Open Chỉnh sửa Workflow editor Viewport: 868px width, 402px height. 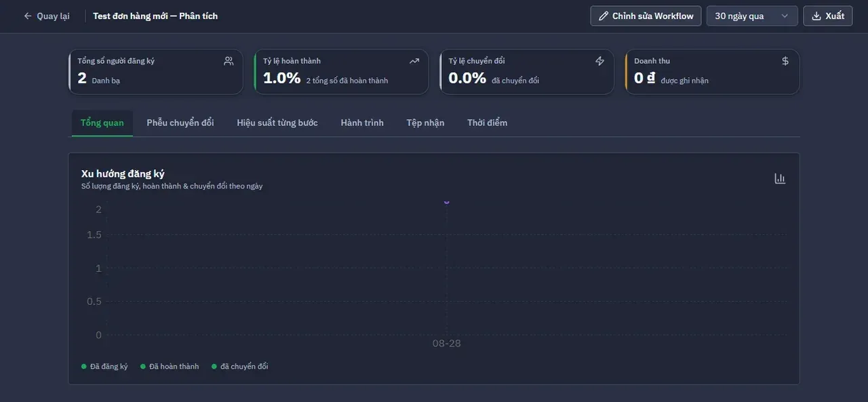[646, 16]
